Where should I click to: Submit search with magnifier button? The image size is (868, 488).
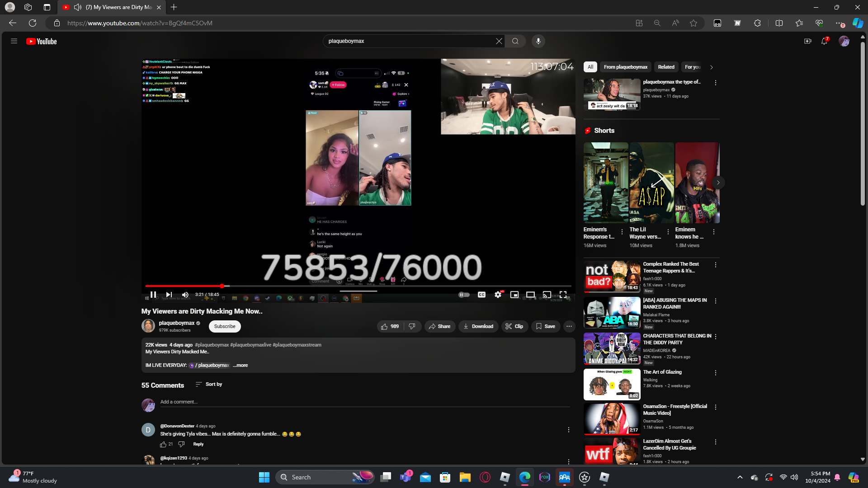pos(515,41)
